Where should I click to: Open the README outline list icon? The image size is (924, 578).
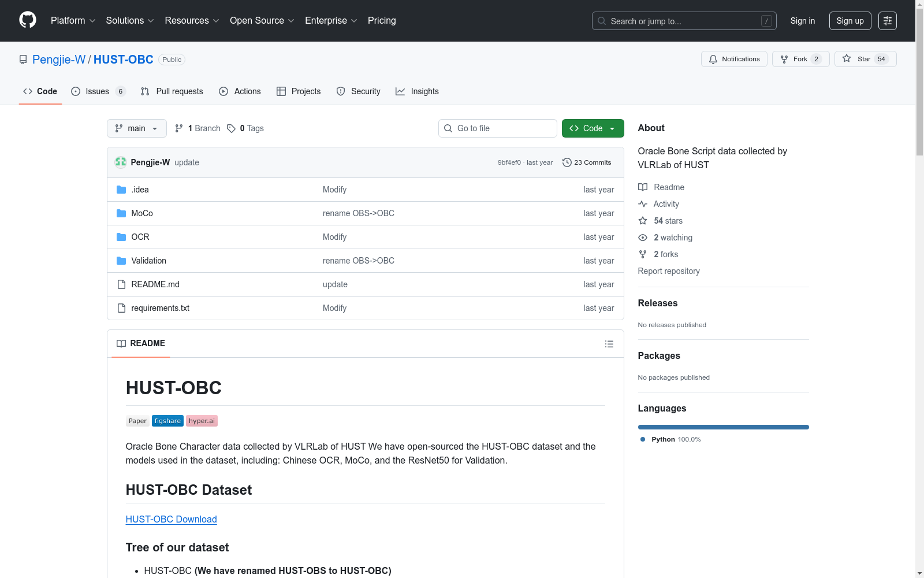pos(609,344)
